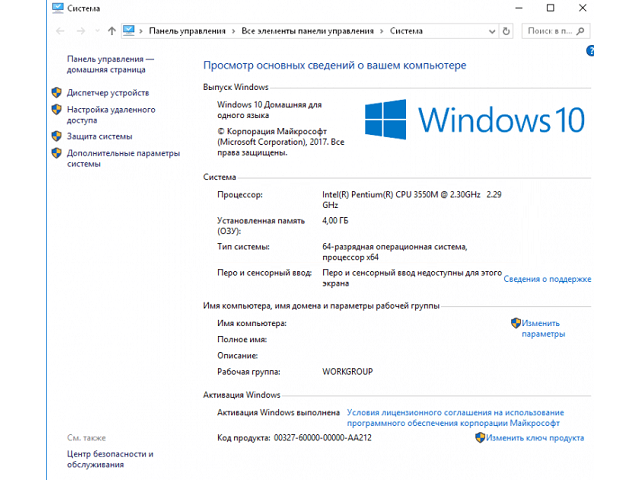Maximize the Система window

click(550, 8)
